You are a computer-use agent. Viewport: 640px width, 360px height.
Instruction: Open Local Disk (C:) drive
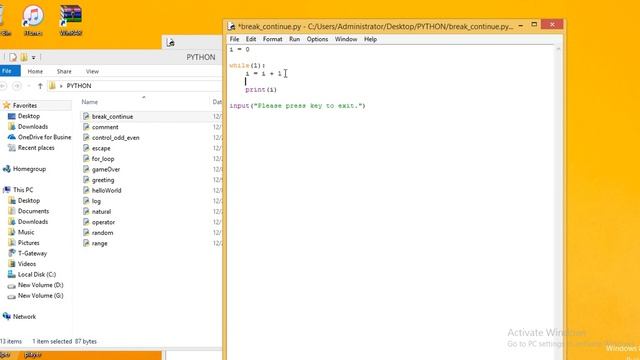point(37,275)
